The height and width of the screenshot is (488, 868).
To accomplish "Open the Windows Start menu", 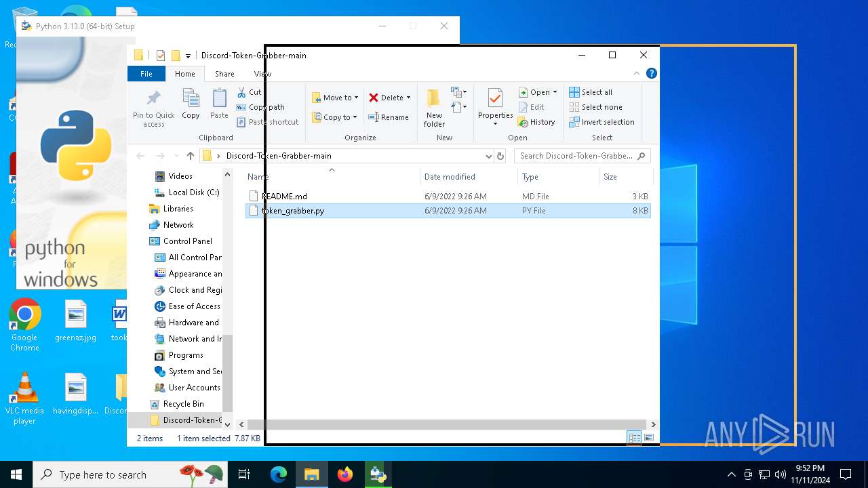I will [x=16, y=474].
